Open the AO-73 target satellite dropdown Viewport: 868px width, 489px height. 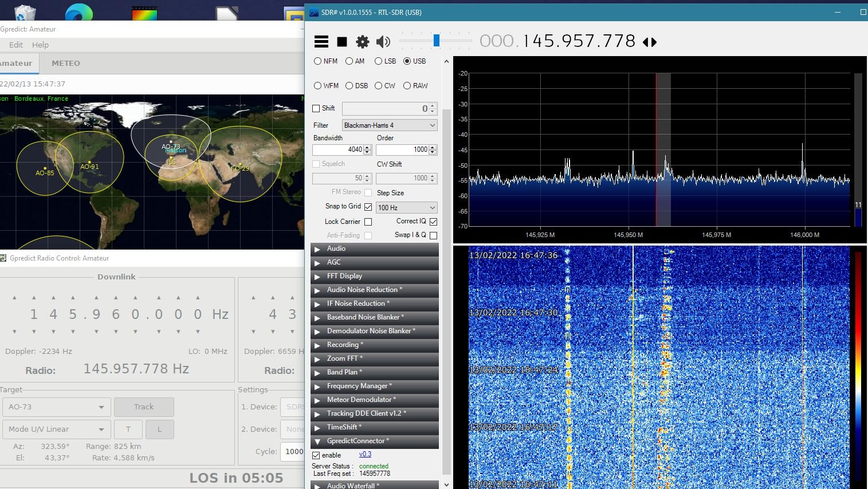(56, 407)
